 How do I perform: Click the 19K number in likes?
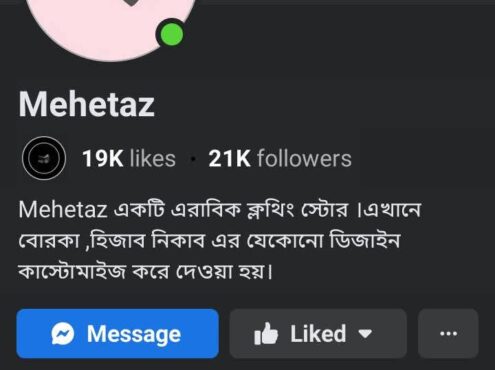(103, 159)
